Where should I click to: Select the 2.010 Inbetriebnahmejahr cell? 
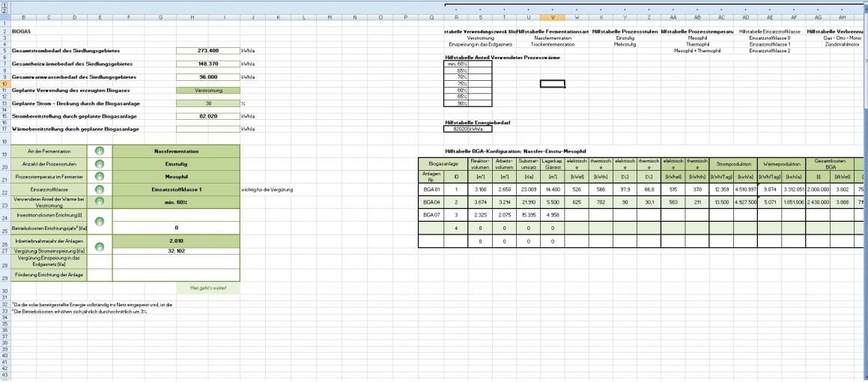(x=176, y=241)
